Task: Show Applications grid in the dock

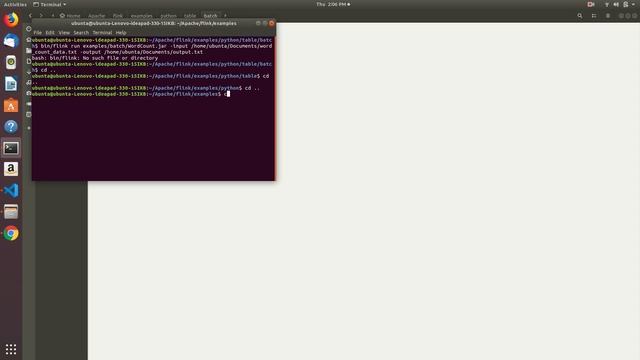Action: point(11,349)
